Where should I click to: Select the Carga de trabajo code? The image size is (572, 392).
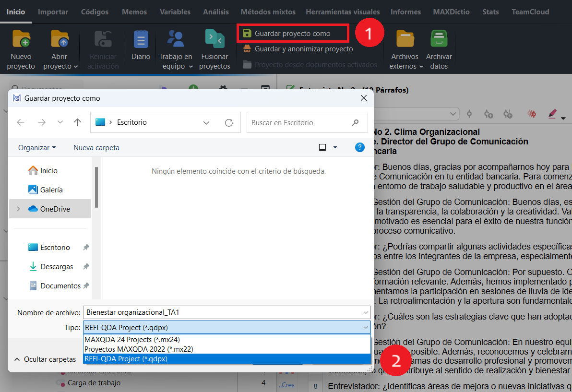tap(94, 383)
